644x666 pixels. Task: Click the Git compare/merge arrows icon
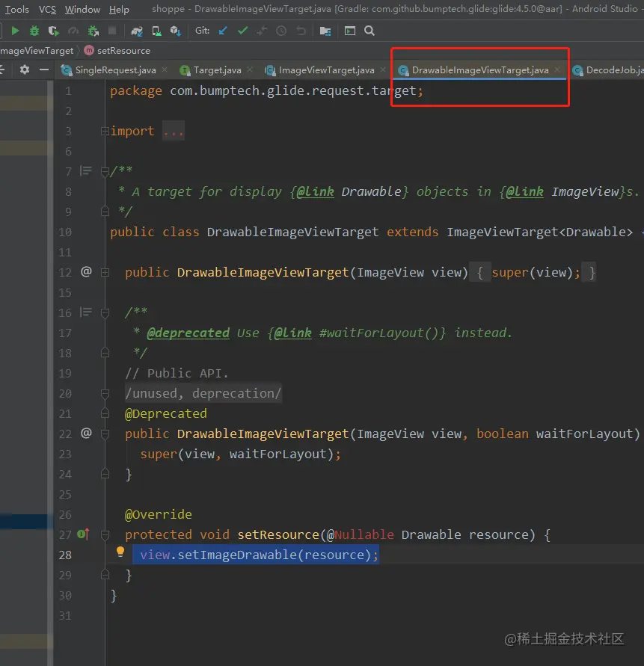coord(262,31)
